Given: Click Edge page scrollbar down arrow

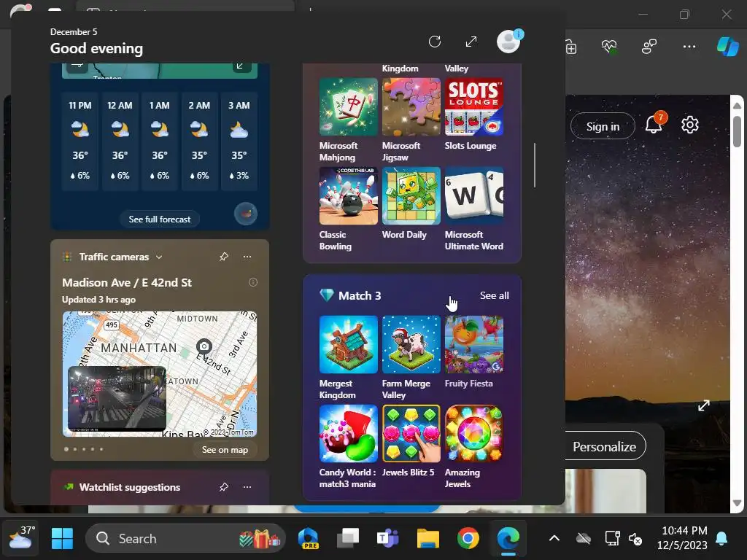Looking at the screenshot, I should click(x=737, y=503).
